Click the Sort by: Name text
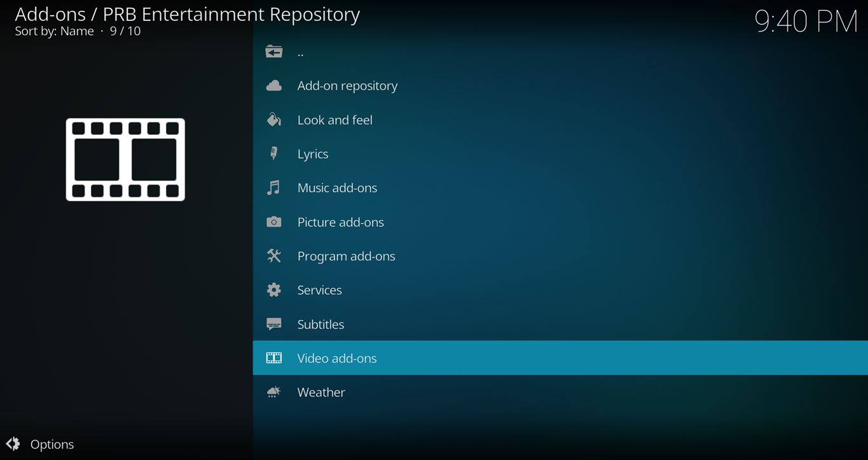The image size is (868, 460). [54, 31]
